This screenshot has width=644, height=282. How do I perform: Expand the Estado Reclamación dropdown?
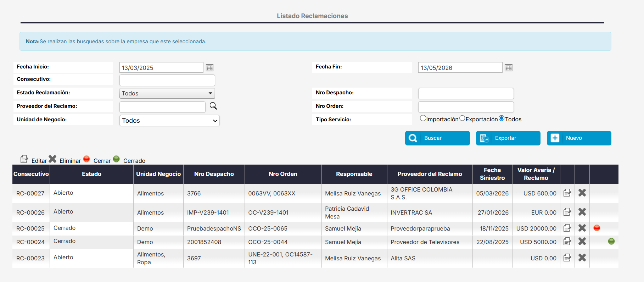tap(167, 93)
